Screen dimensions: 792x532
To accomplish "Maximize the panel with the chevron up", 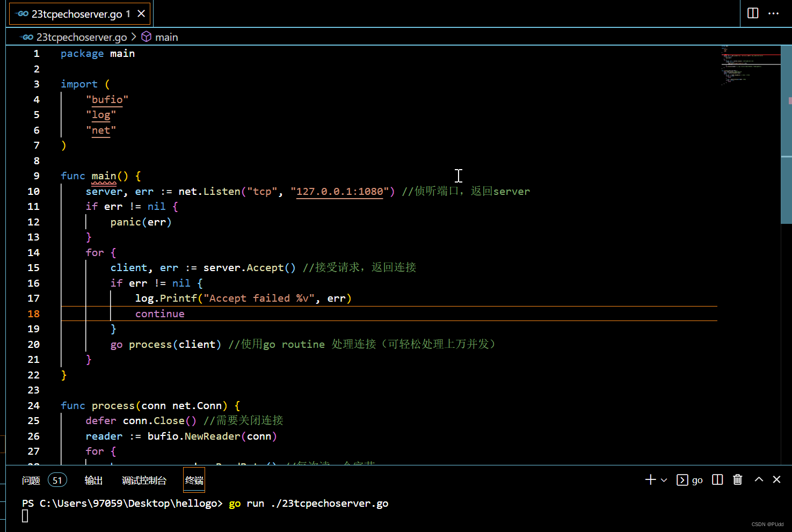I will [x=759, y=479].
